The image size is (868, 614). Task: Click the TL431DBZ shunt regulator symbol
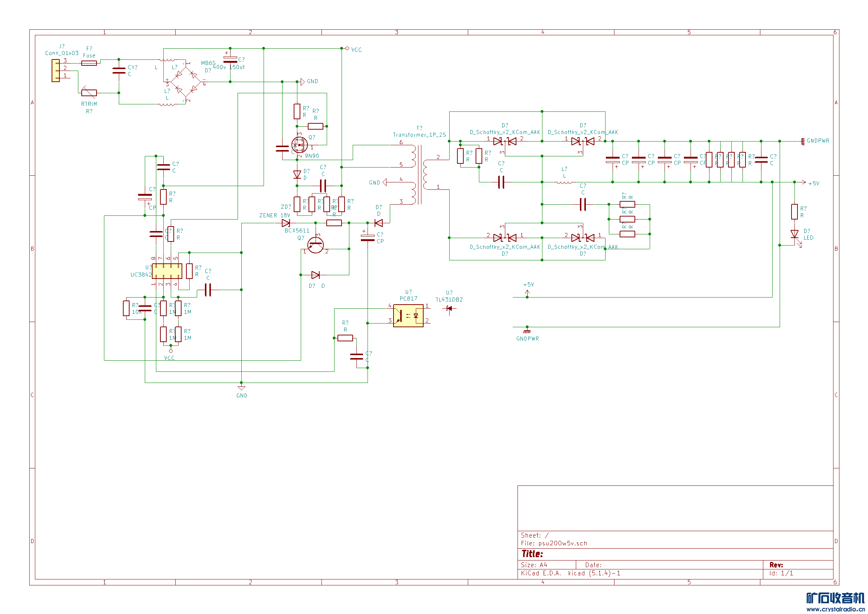449,309
